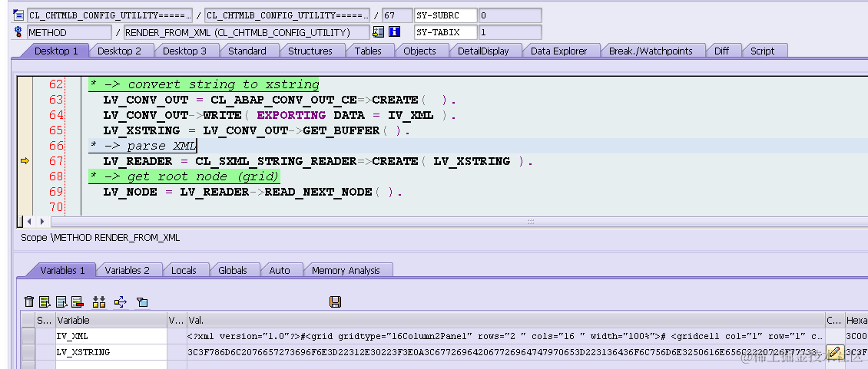Switch to the Desktop 3 tab
This screenshot has height=369, width=868.
[184, 51]
